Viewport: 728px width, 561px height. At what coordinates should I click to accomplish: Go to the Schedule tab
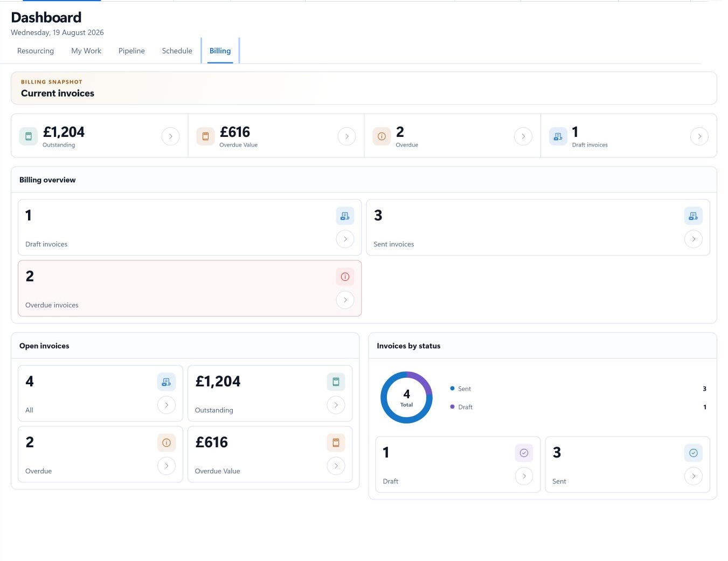(177, 51)
